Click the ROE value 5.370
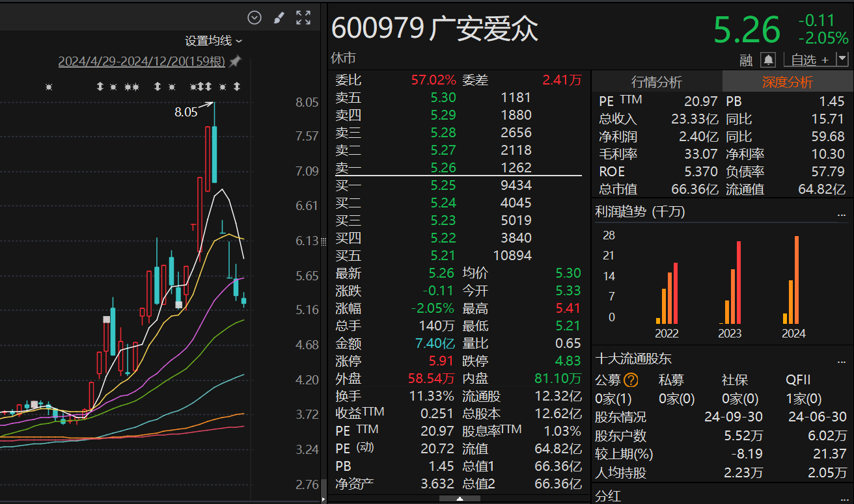 point(701,172)
